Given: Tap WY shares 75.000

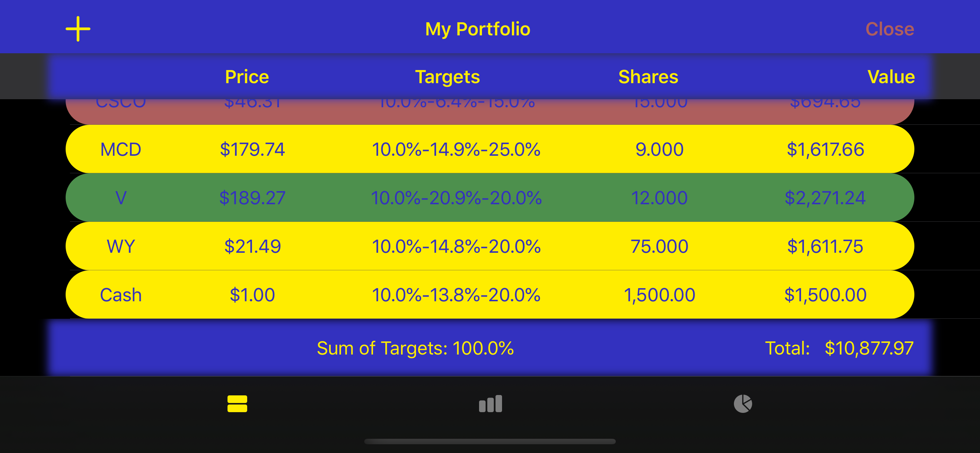Looking at the screenshot, I should point(659,246).
